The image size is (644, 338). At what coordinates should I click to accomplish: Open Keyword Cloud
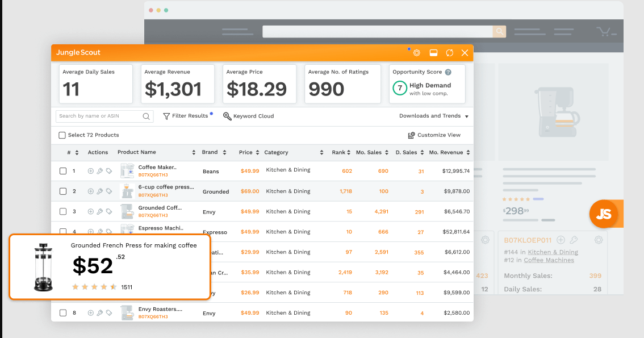tap(249, 116)
